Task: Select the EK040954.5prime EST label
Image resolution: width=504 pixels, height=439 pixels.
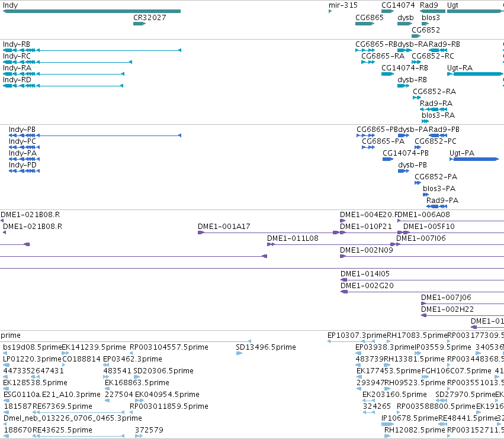Action: pyautogui.click(x=167, y=395)
